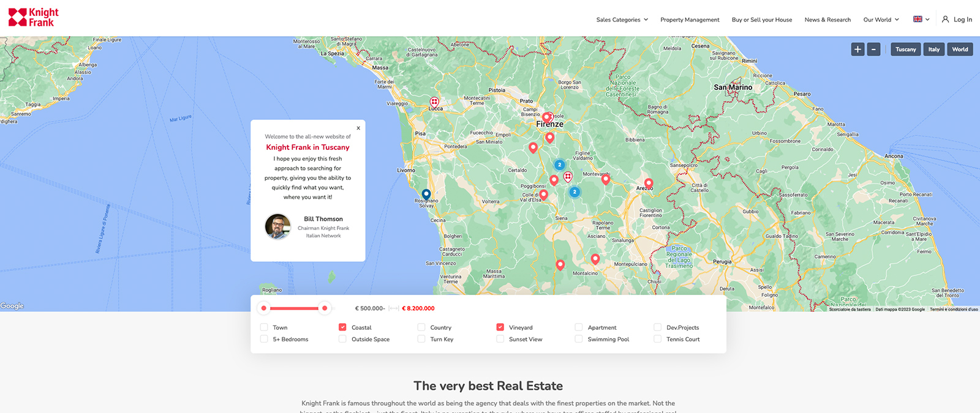The width and height of the screenshot is (980, 413).
Task: Click the Knight Frank office marker at Lucca
Action: tap(434, 102)
